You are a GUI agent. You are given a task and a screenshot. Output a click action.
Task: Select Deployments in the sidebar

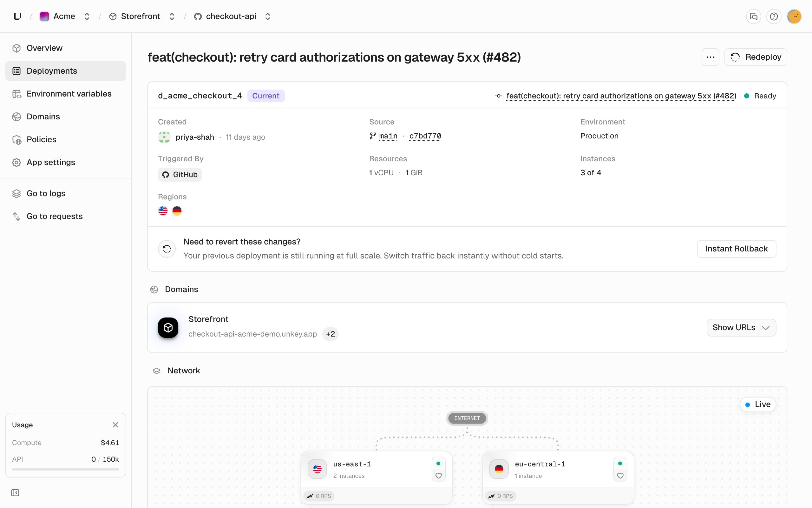[x=66, y=71]
